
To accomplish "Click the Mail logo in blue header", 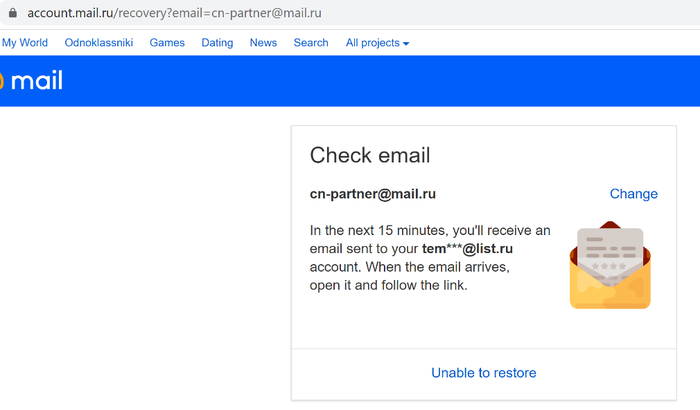I will click(37, 81).
